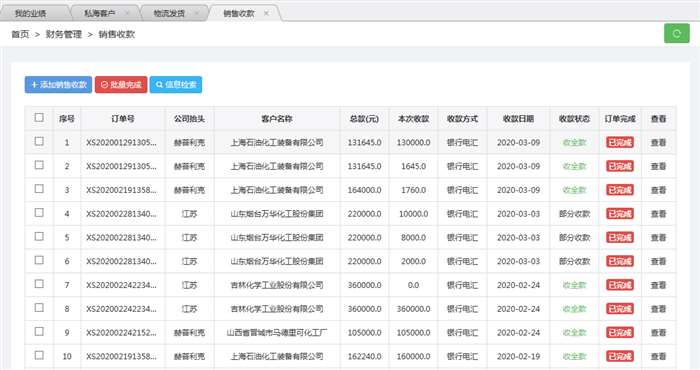Viewport: 700px width, 370px height.
Task: Click the 收款状态 column header
Action: coord(574,119)
